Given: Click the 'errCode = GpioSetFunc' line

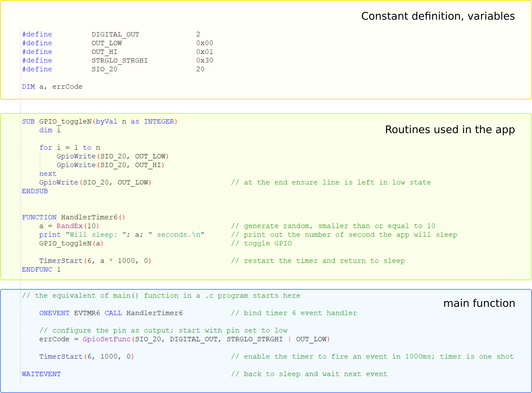Looking at the screenshot, I should [x=185, y=339].
